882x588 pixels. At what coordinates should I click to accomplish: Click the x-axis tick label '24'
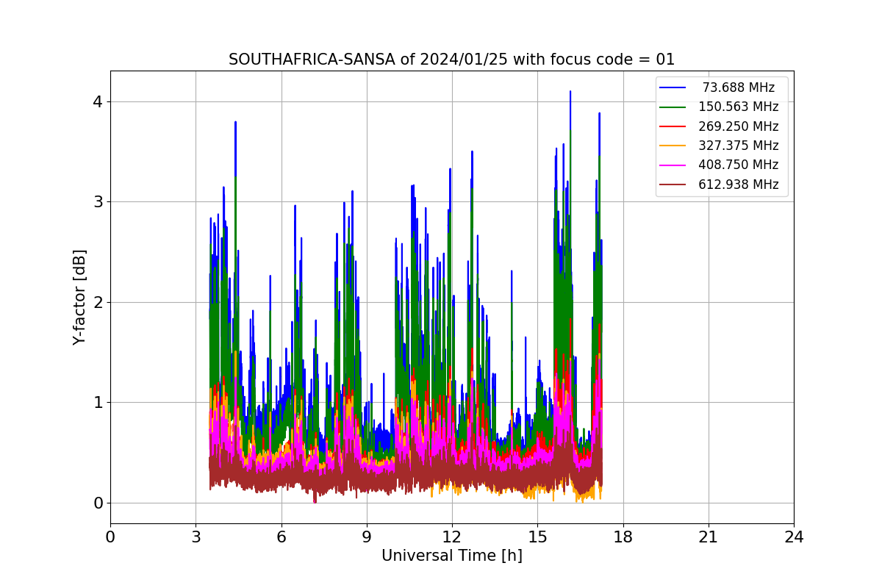(794, 537)
